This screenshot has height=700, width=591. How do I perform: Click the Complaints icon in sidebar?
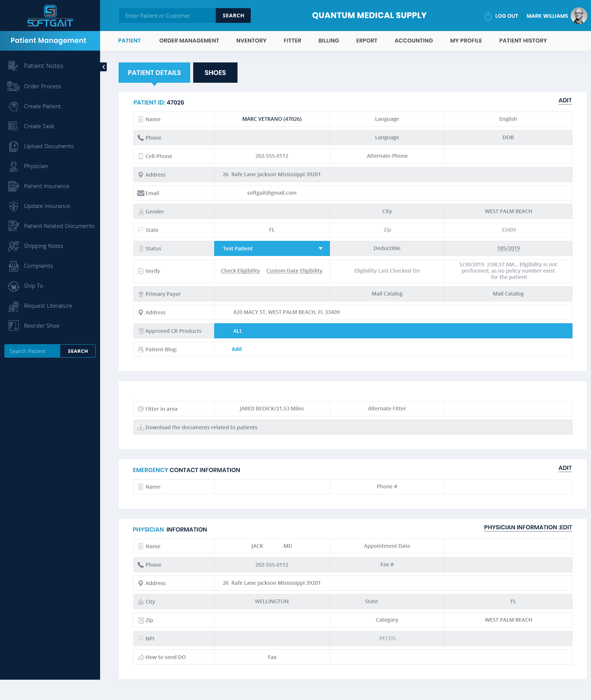tap(13, 266)
